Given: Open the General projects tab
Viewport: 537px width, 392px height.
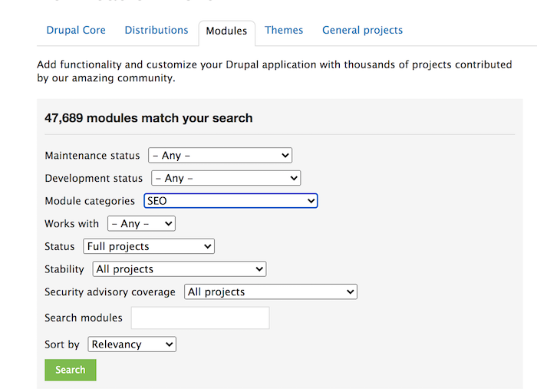Looking at the screenshot, I should 362,30.
